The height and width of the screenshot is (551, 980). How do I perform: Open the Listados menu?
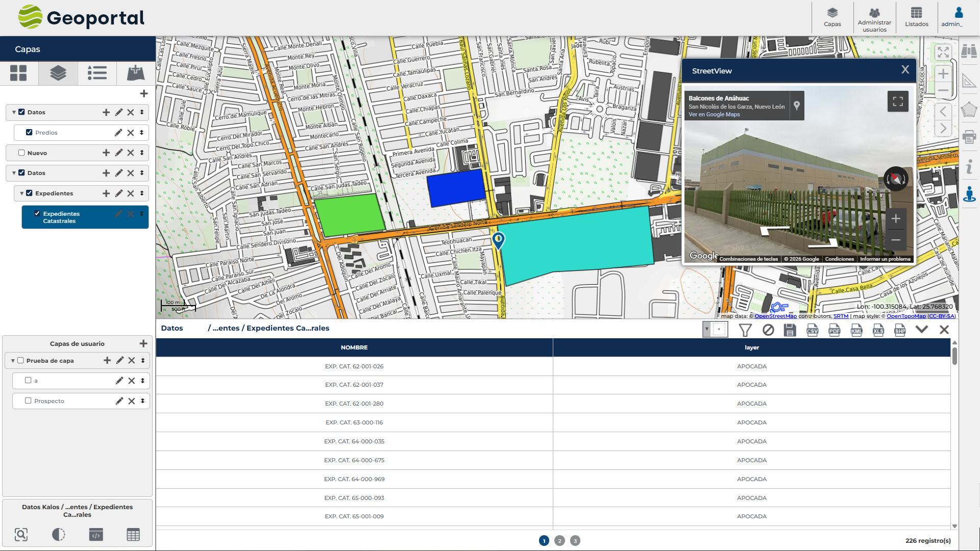pyautogui.click(x=916, y=17)
